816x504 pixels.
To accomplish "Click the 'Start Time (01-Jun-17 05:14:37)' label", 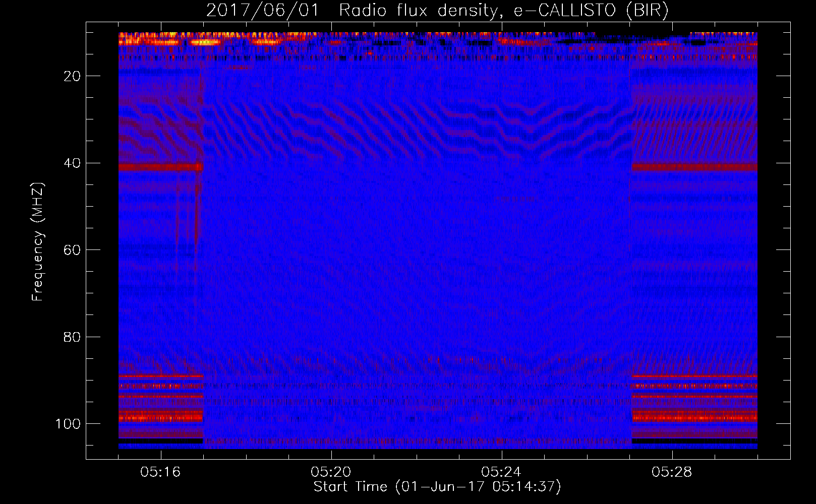I will [x=437, y=487].
